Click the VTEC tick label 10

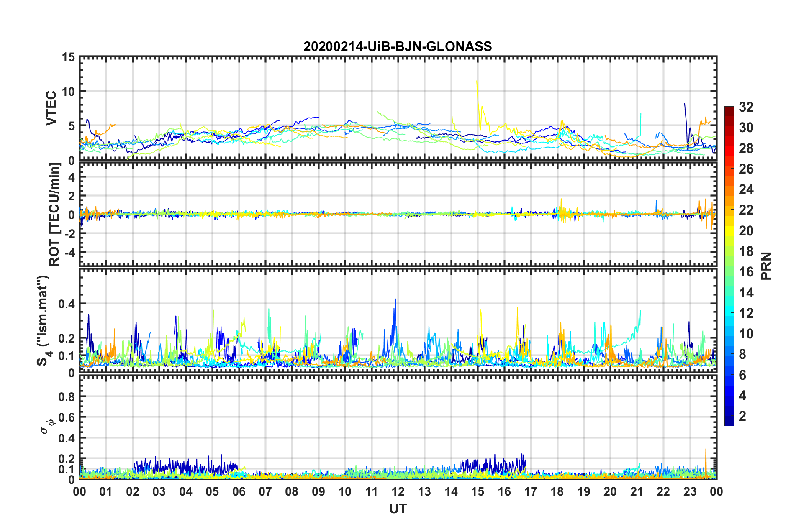click(x=69, y=91)
